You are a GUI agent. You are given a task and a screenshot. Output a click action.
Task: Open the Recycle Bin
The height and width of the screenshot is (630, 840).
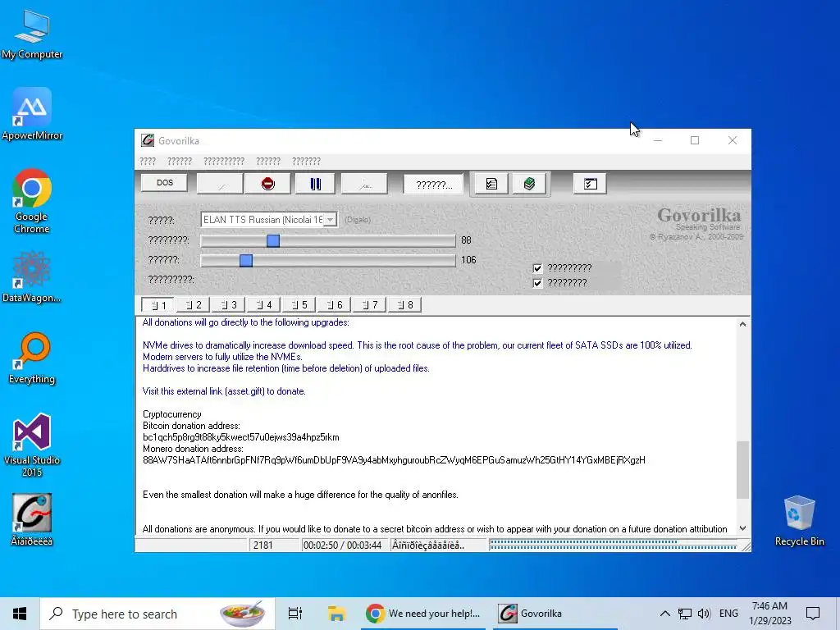(x=799, y=521)
